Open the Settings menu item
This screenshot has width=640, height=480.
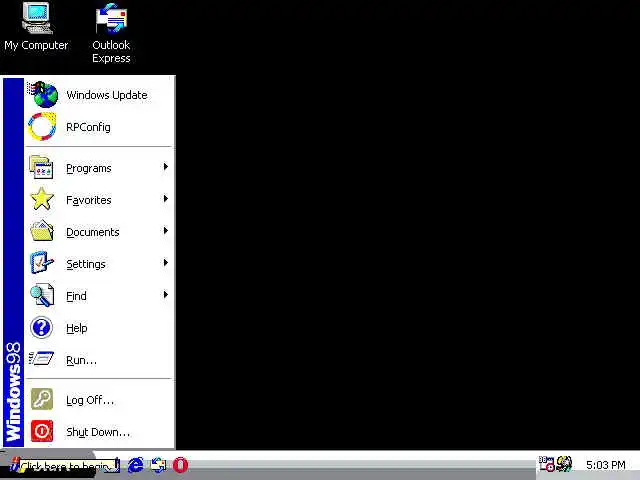point(99,263)
